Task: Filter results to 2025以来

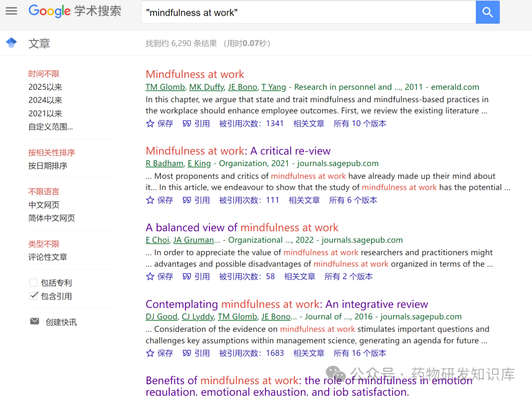Action: tap(45, 87)
